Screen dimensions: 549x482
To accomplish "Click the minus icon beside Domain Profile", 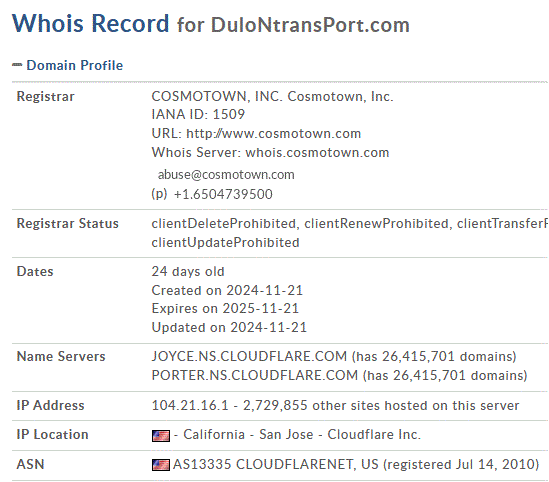I will (x=17, y=65).
